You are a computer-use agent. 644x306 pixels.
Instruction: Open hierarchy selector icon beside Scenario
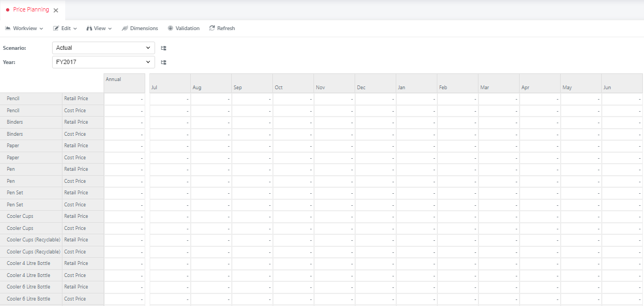[x=163, y=48]
